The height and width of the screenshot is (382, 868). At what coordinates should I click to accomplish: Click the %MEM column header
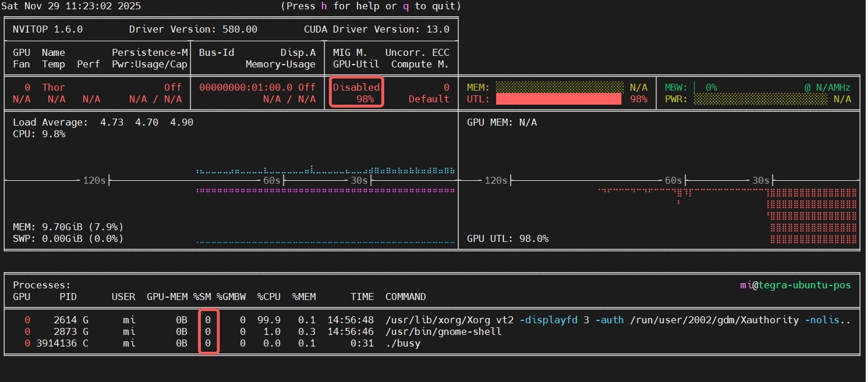(304, 297)
